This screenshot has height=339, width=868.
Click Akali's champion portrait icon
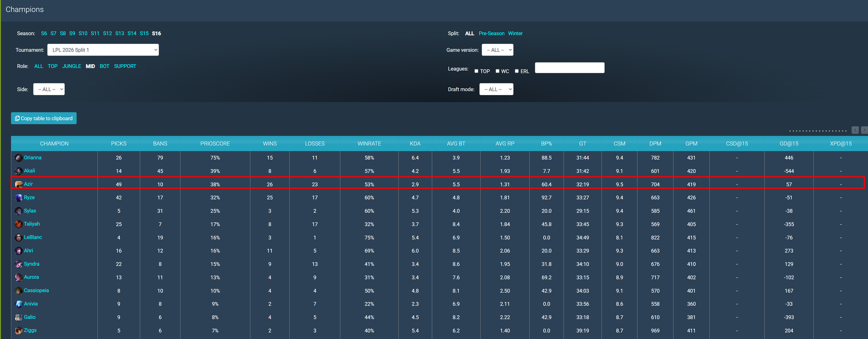[x=19, y=171]
